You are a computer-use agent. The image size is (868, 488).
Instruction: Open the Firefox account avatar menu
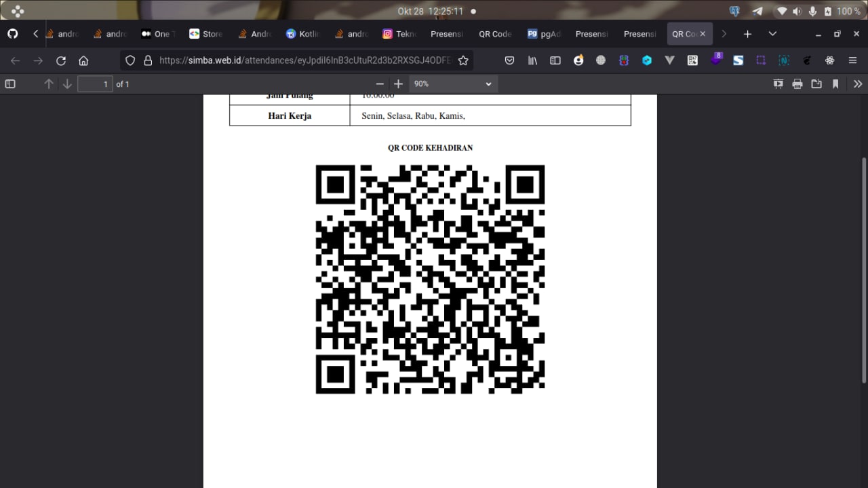click(x=578, y=60)
